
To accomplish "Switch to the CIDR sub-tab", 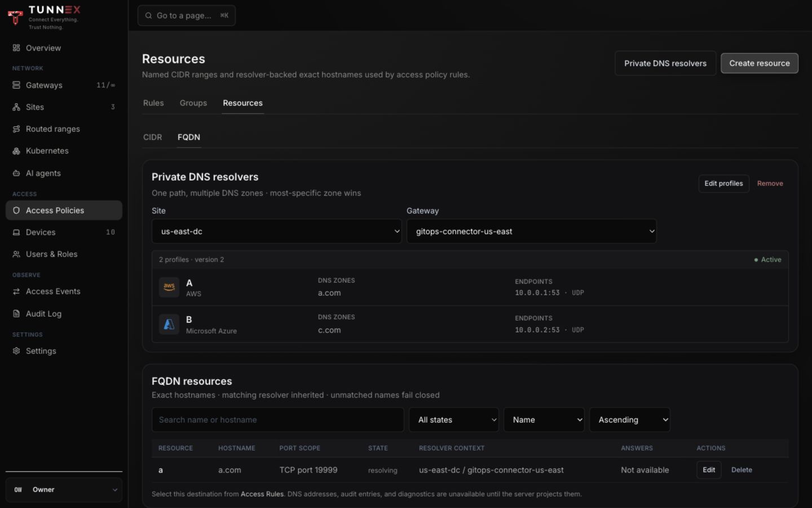I will tap(152, 137).
